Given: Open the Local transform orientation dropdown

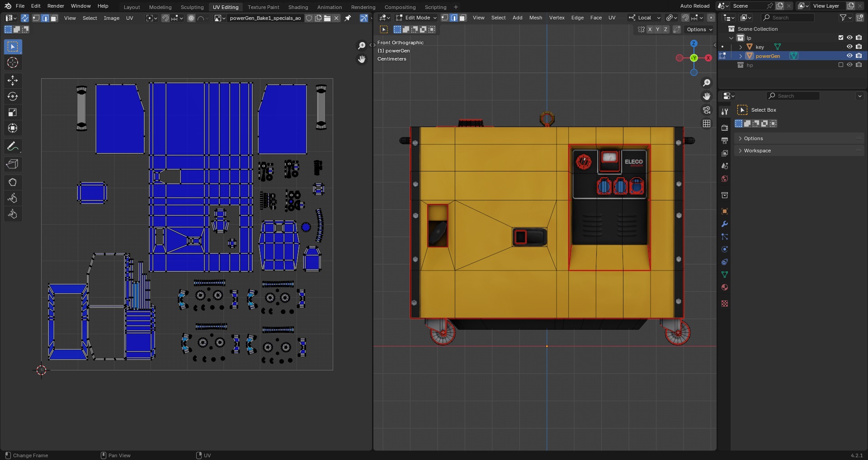Looking at the screenshot, I should point(645,18).
